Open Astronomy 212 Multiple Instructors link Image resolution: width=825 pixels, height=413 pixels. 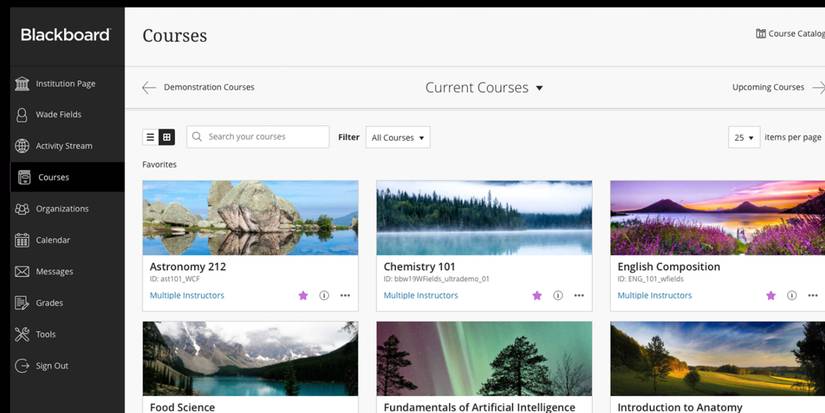(187, 296)
